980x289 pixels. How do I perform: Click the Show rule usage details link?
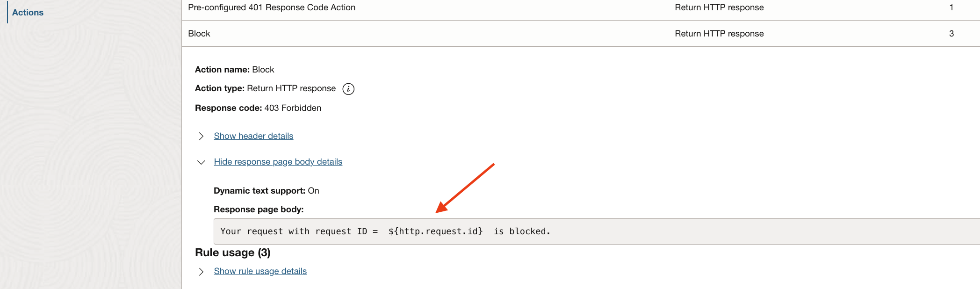(260, 271)
